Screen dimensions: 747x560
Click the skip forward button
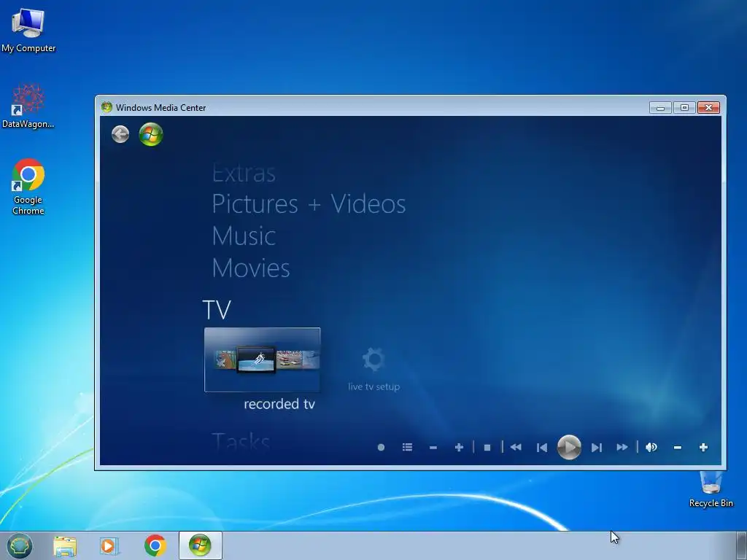click(597, 448)
